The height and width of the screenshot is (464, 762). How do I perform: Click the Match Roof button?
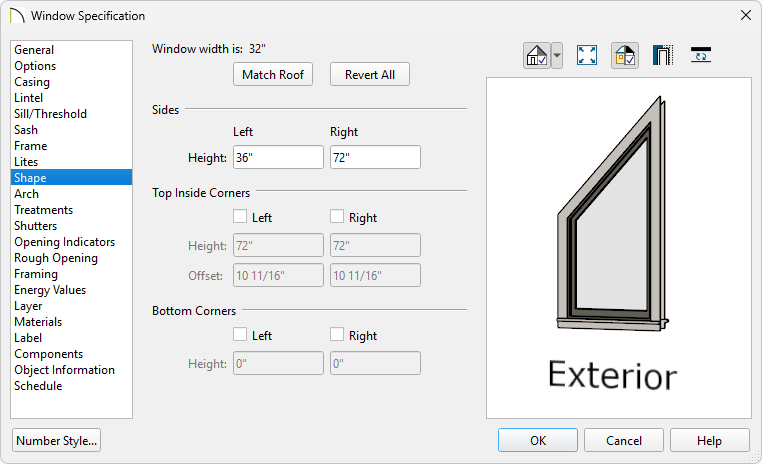[x=273, y=74]
